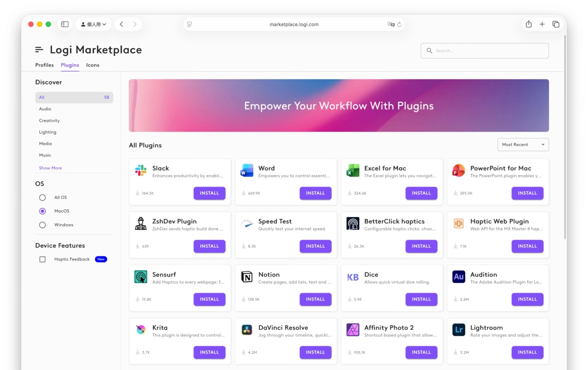The height and width of the screenshot is (370, 588).
Task: Switch to the Profiles tab
Action: [x=44, y=65]
